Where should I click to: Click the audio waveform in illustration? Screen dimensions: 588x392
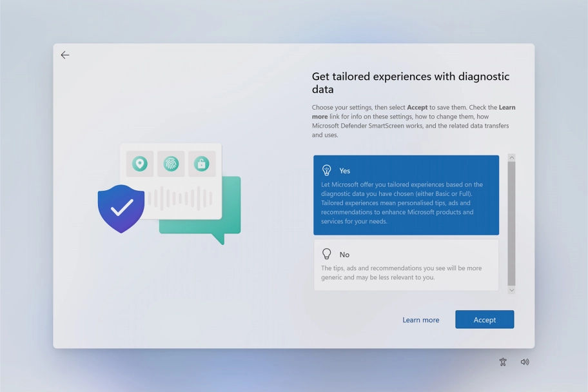(181, 199)
